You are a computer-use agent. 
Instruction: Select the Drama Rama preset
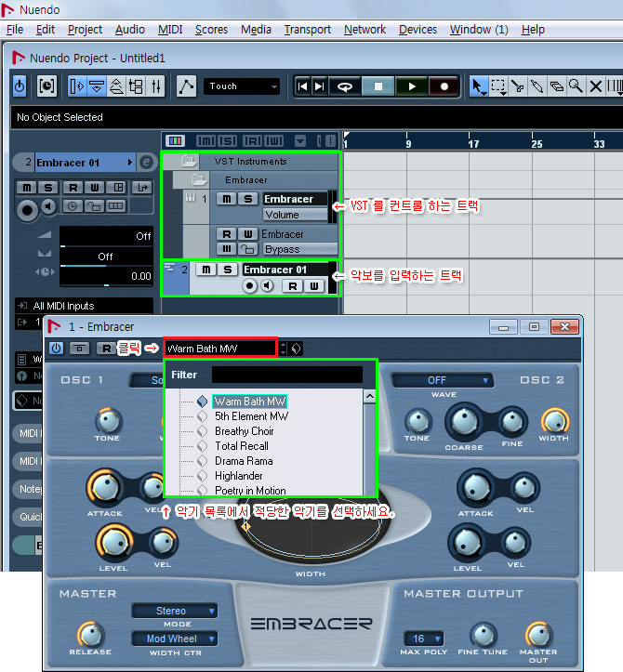pyautogui.click(x=244, y=461)
